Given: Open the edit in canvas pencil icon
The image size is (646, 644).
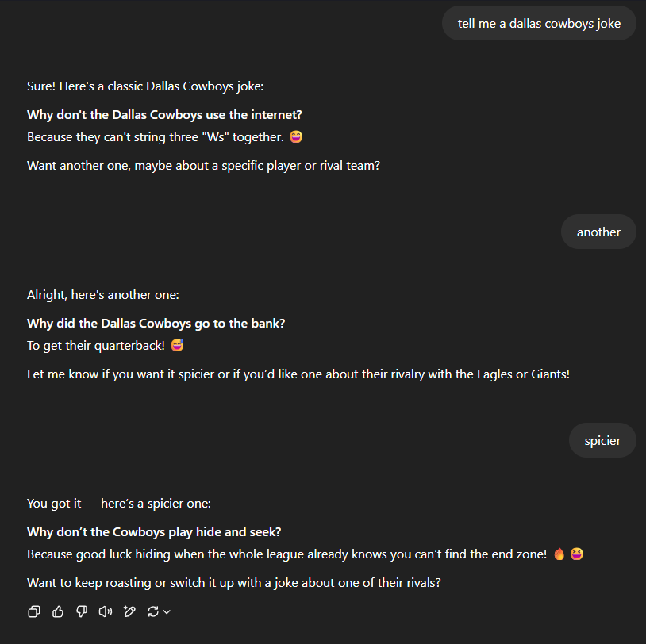Looking at the screenshot, I should point(129,611).
